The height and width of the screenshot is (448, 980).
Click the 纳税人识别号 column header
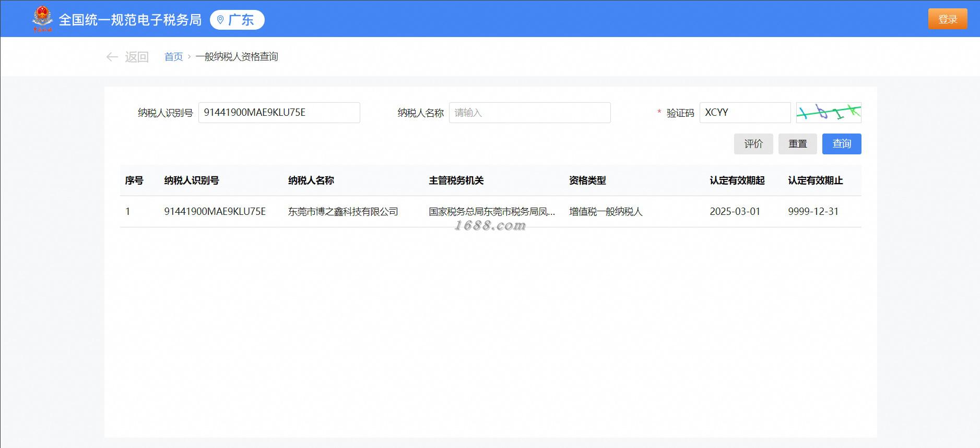(x=192, y=180)
